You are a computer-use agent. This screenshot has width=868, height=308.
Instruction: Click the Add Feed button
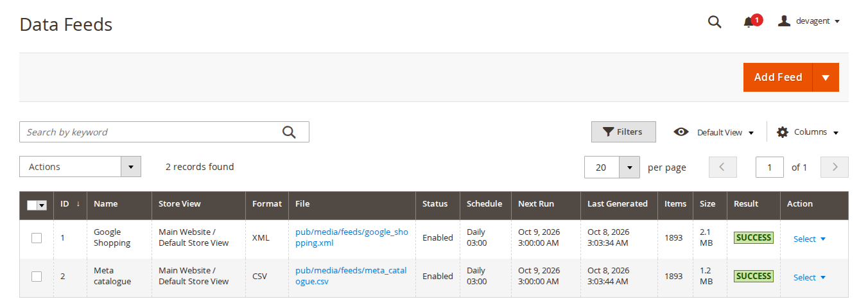(x=778, y=77)
